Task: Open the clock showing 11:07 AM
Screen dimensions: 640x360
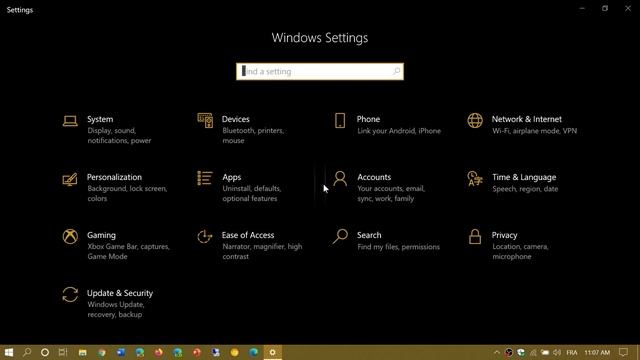Action: click(x=597, y=352)
